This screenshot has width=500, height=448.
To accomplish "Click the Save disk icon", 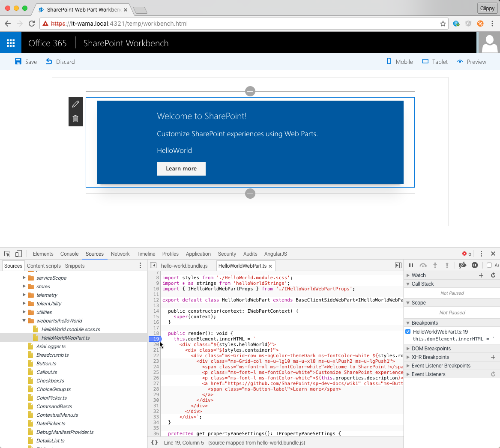I will pos(18,62).
